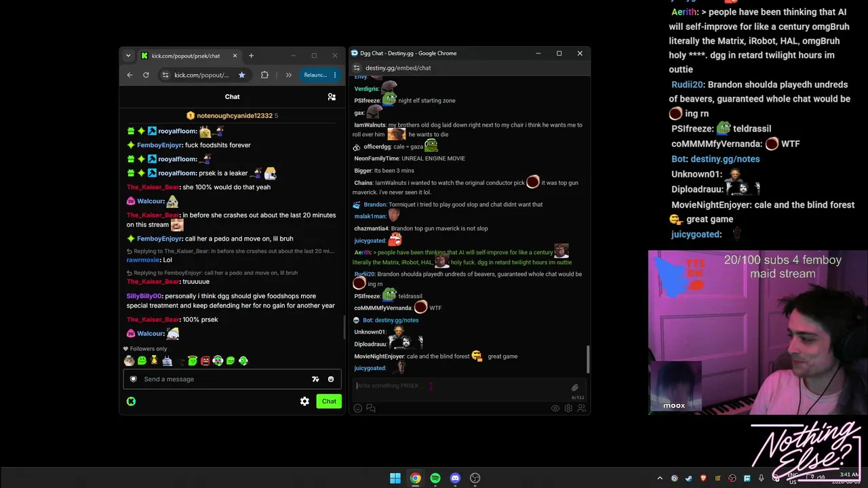
Task: Expand the system tray hidden icons chevron
Action: click(x=660, y=479)
